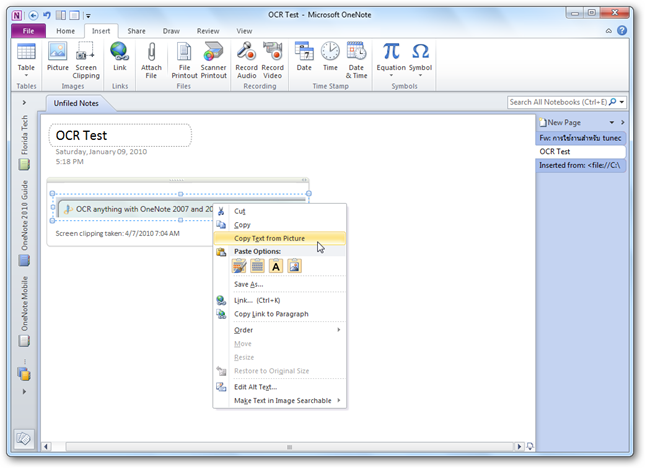Image resolution: width=645 pixels, height=468 pixels.
Task: Choose Cut from context menu
Action: (x=279, y=211)
